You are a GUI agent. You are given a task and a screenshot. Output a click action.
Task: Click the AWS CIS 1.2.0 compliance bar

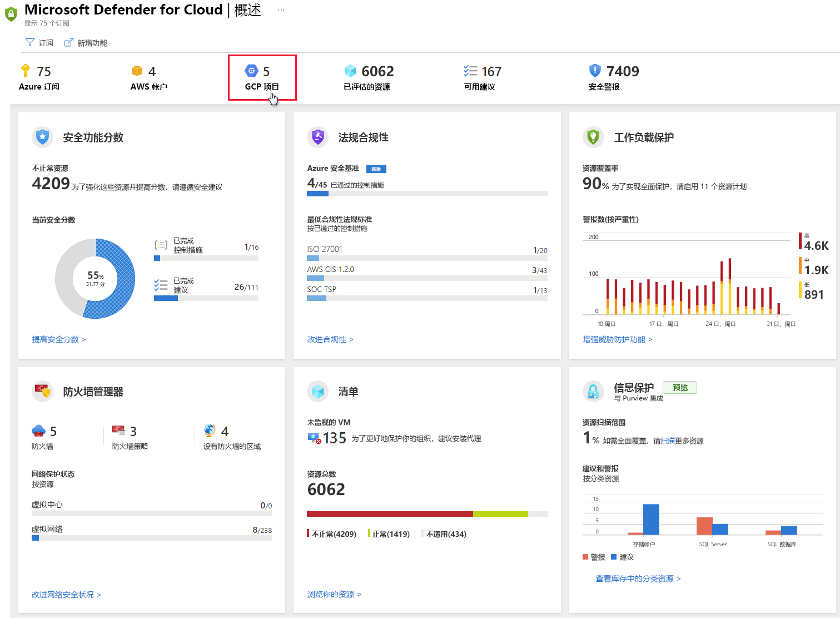tap(427, 278)
